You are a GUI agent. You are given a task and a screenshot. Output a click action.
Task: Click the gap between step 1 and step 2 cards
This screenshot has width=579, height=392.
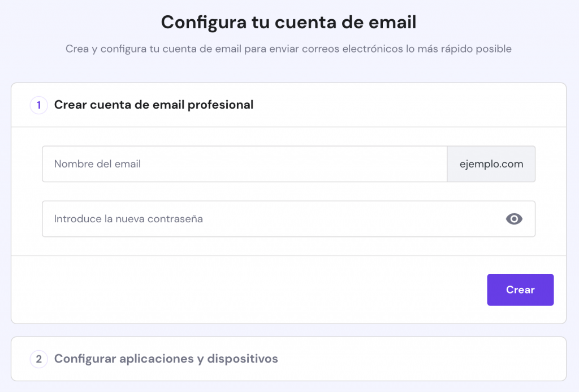tap(288, 330)
